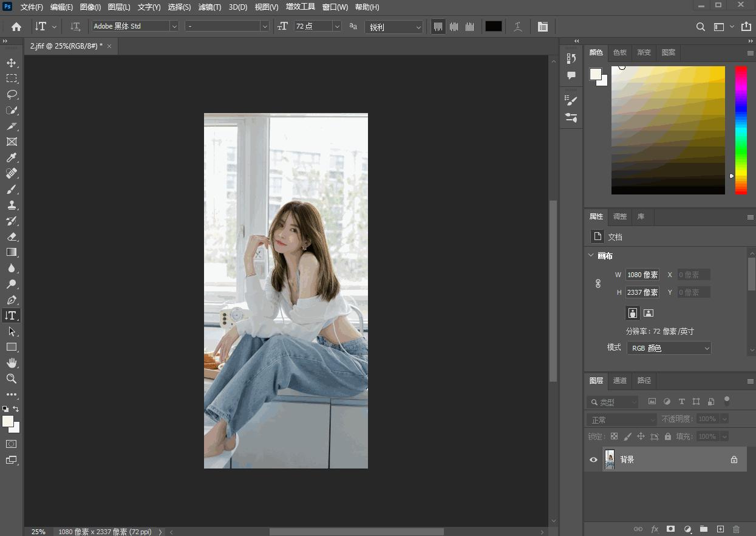Select the Eraser tool
Screen dimensions: 756x536
[12, 236]
